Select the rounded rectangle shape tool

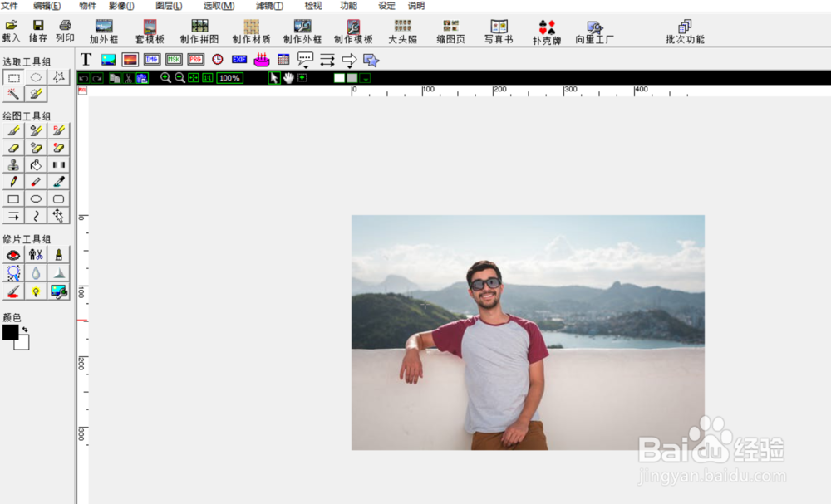pos(58,199)
